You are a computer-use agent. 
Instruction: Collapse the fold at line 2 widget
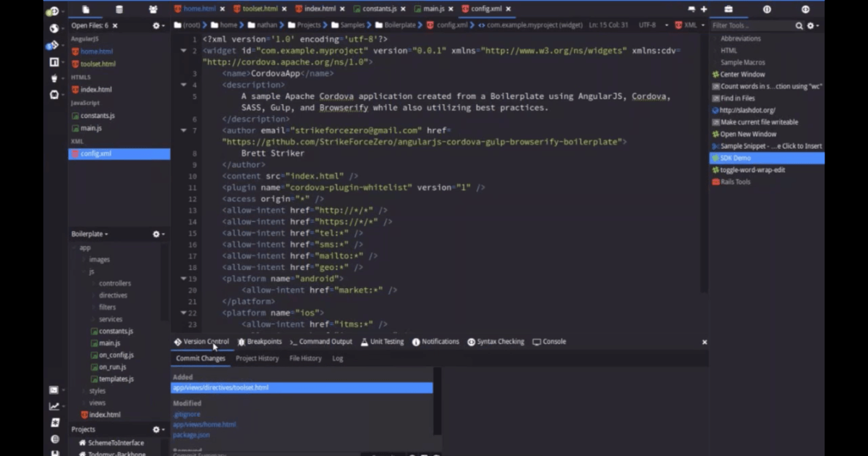[x=184, y=51]
